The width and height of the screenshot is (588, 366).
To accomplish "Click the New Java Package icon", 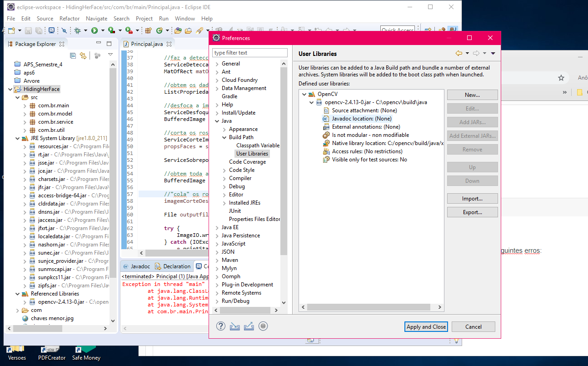I will pyautogui.click(x=148, y=30).
